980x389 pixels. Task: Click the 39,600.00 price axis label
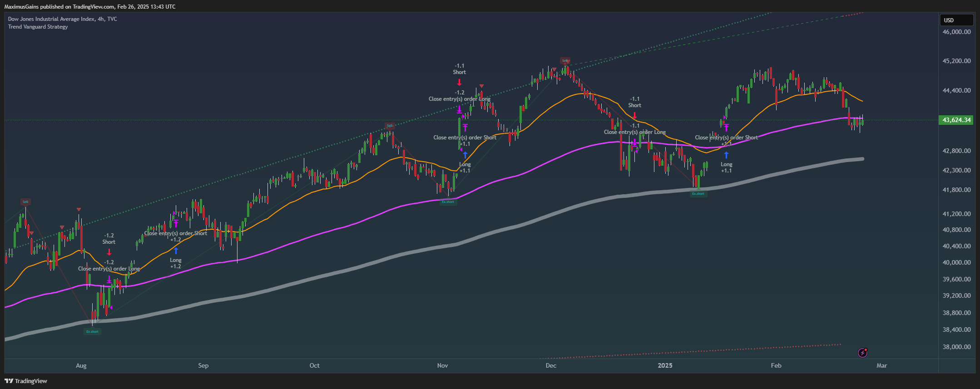coord(957,279)
